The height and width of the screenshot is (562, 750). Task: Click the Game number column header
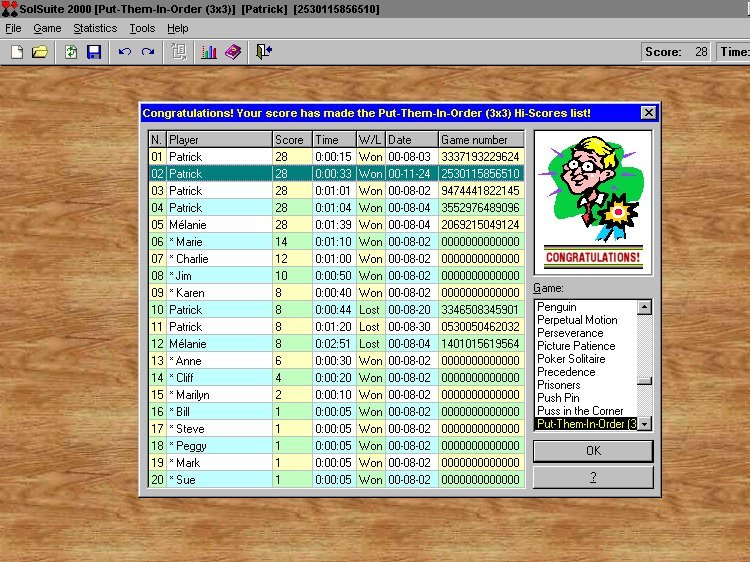481,140
